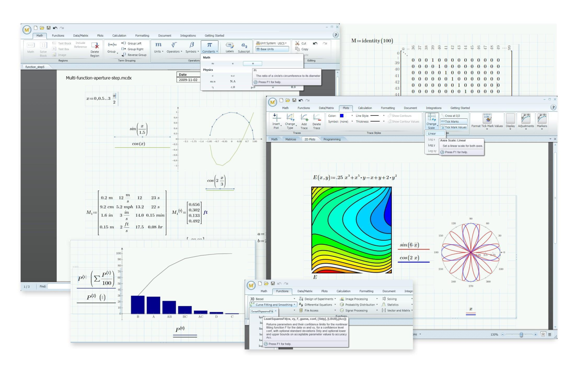Choose Log y from Change Scale menu

pos(431,145)
